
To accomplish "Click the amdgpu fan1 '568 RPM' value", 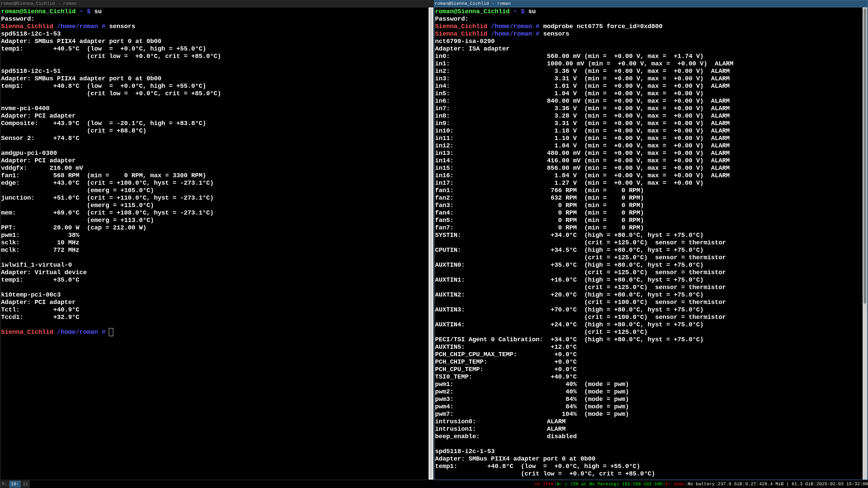I will point(66,176).
